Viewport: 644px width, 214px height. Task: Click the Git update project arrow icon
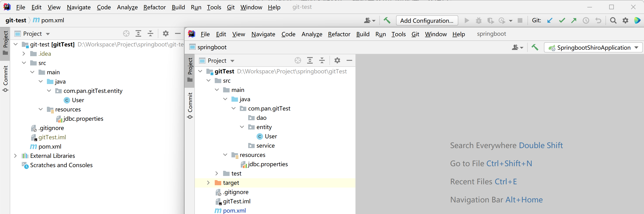550,20
